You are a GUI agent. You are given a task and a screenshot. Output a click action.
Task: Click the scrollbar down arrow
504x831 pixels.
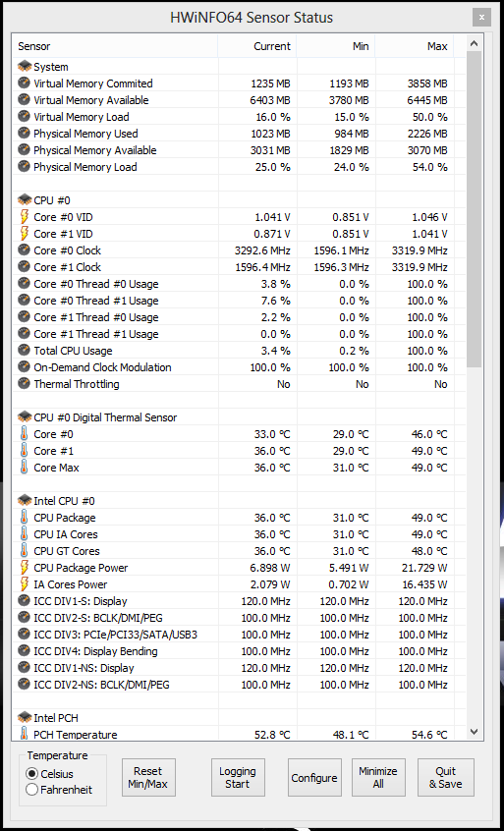[x=475, y=732]
